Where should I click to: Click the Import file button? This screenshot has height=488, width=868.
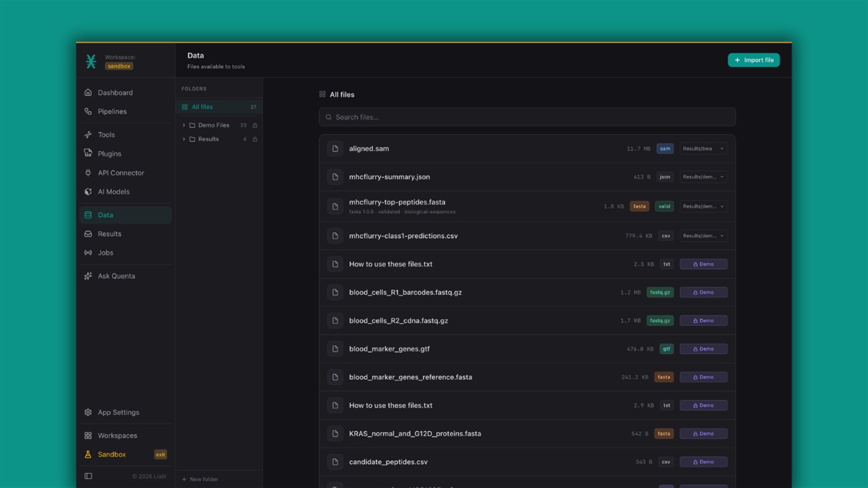tap(754, 60)
